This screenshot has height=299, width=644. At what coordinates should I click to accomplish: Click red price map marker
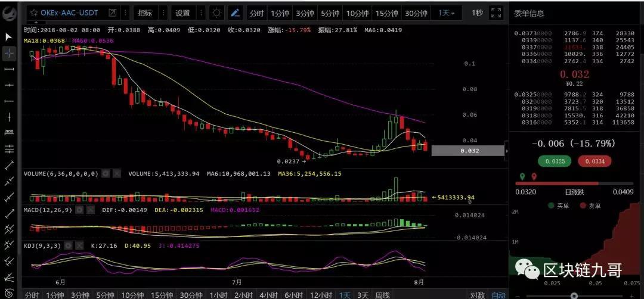[x=534, y=177]
